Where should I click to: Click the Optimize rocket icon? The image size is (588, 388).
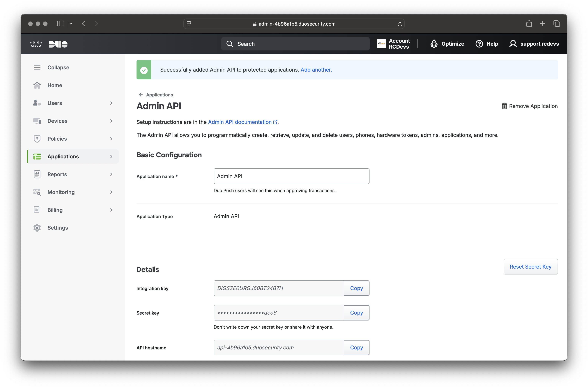coord(434,44)
